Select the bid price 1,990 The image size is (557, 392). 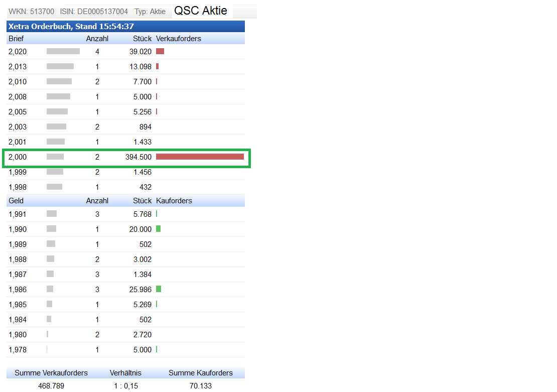pyautogui.click(x=18, y=229)
